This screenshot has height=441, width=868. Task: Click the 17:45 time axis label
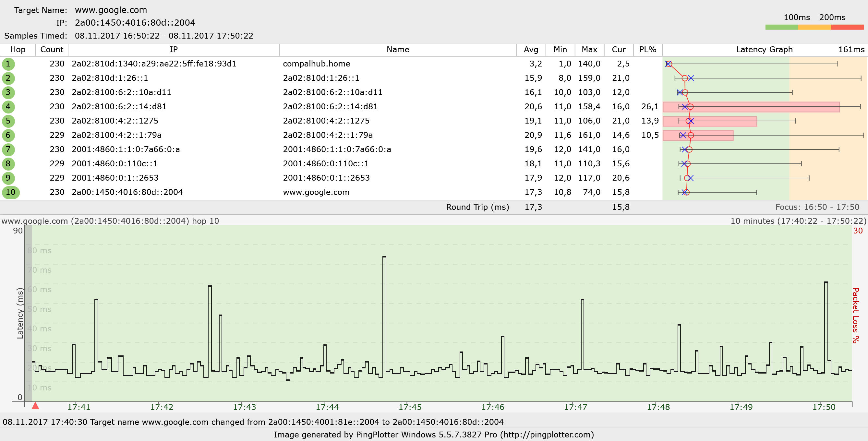click(410, 407)
